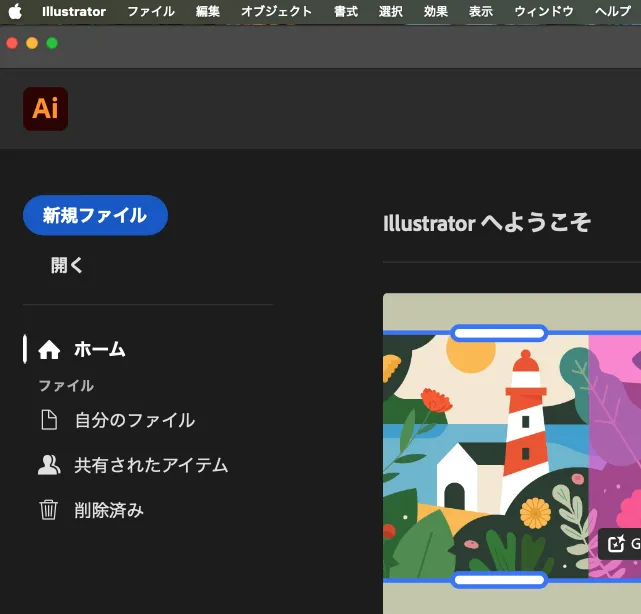Open the ウィンドウ menu
Image resolution: width=641 pixels, height=614 pixels.
click(x=544, y=11)
